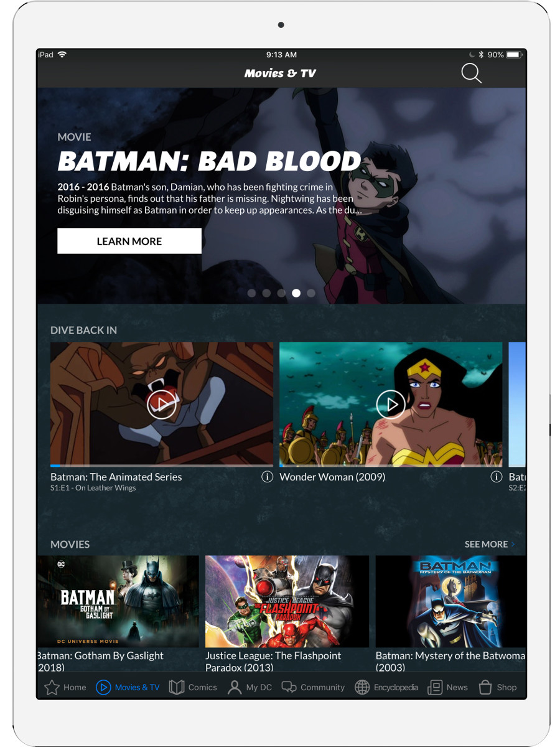Show info for Wonder Woman (2009)
The image size is (560, 750).
tap(496, 477)
